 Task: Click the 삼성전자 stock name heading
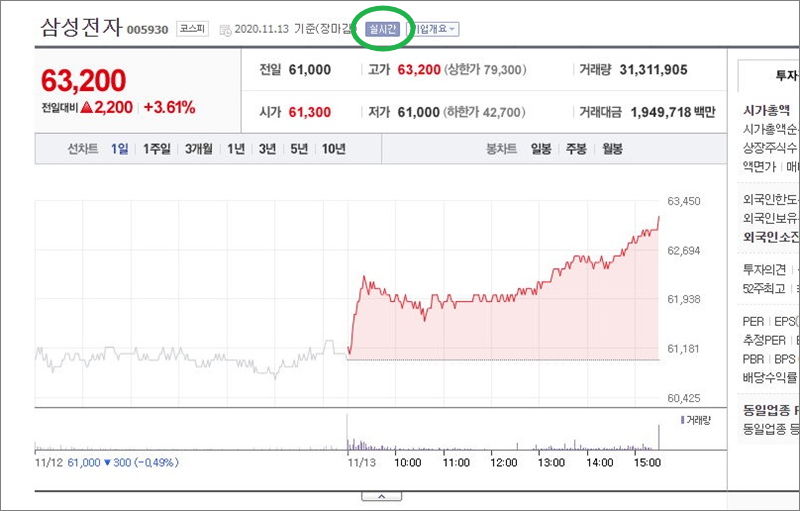coord(81,27)
